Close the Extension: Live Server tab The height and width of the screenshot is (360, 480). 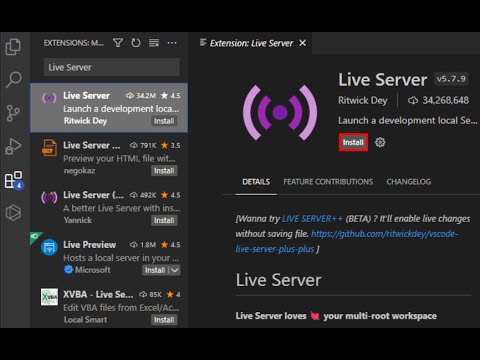[302, 43]
